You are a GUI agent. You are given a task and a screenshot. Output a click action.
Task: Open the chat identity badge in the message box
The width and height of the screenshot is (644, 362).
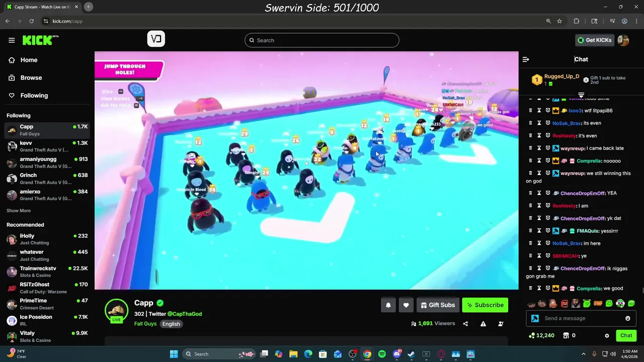pyautogui.click(x=535, y=318)
